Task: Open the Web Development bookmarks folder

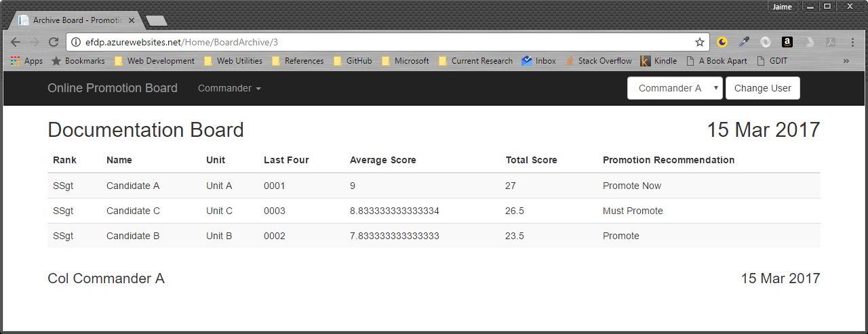Action: click(155, 61)
